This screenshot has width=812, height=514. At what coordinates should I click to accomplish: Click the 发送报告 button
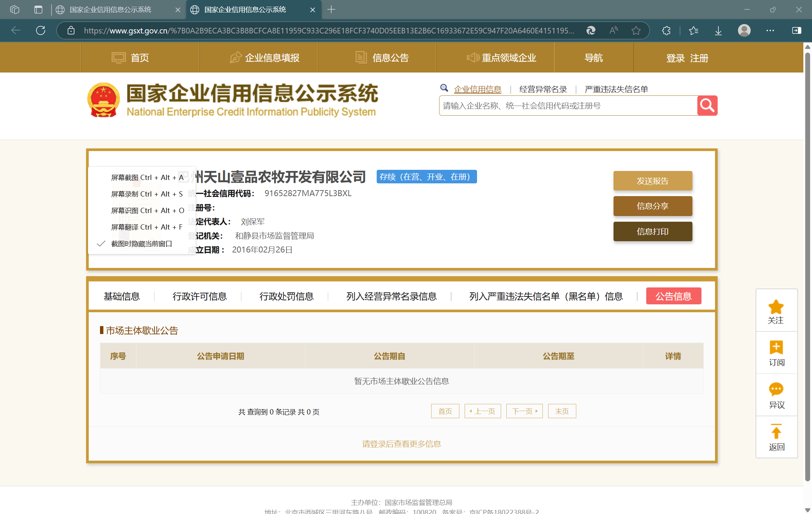click(653, 181)
